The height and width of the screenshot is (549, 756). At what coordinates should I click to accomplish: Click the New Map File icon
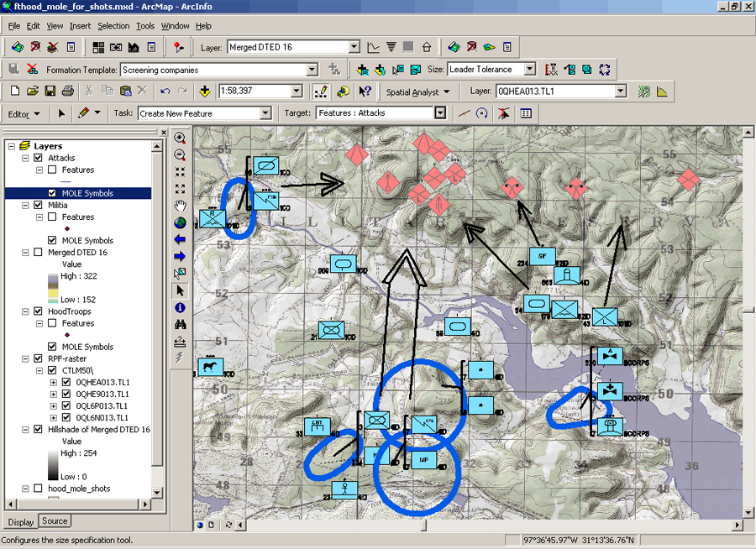tap(15, 91)
